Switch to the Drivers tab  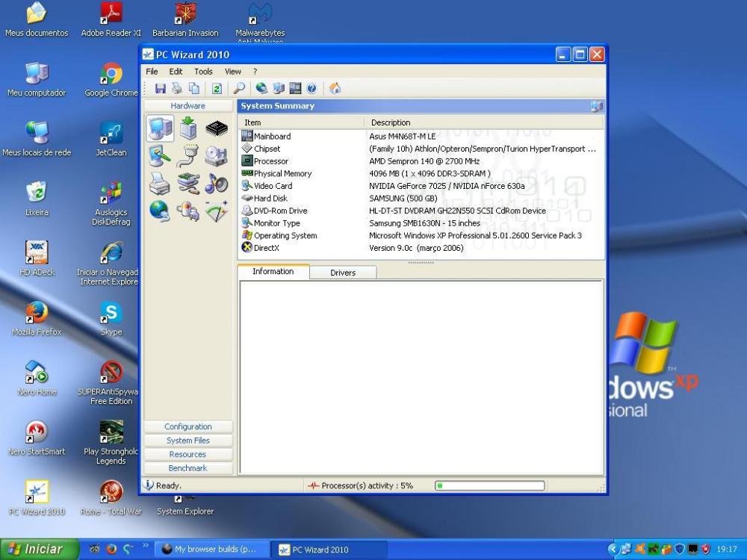[343, 273]
